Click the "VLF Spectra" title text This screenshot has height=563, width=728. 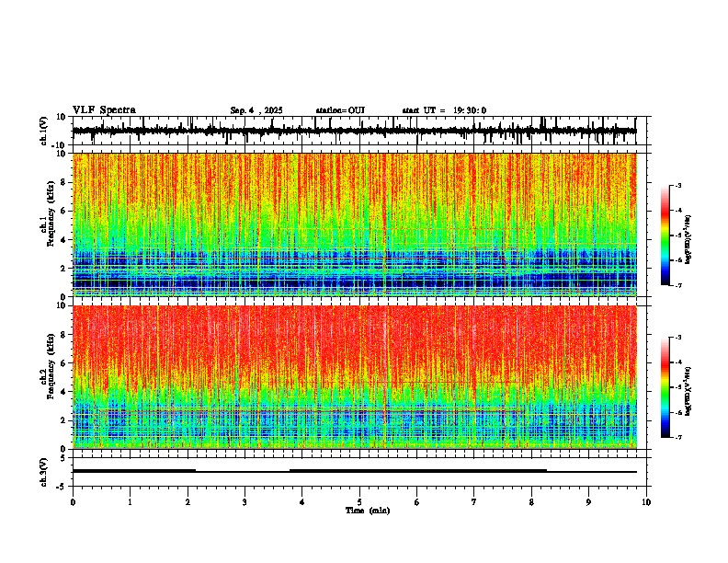click(x=104, y=110)
